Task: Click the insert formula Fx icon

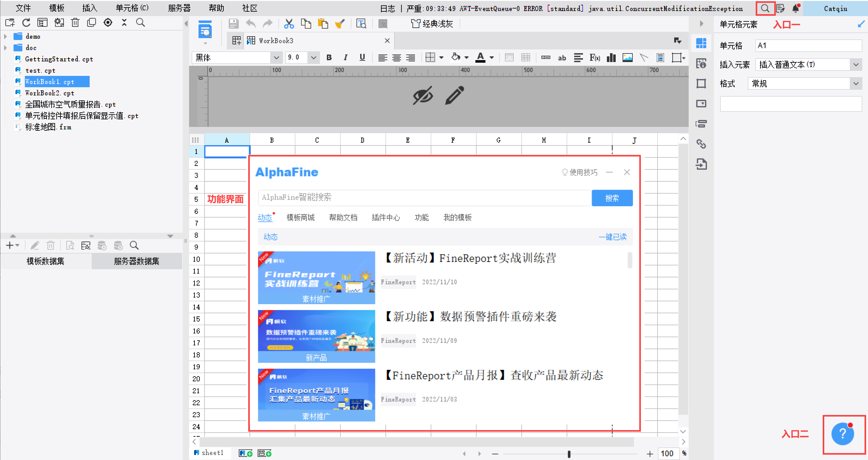Action: pos(595,58)
